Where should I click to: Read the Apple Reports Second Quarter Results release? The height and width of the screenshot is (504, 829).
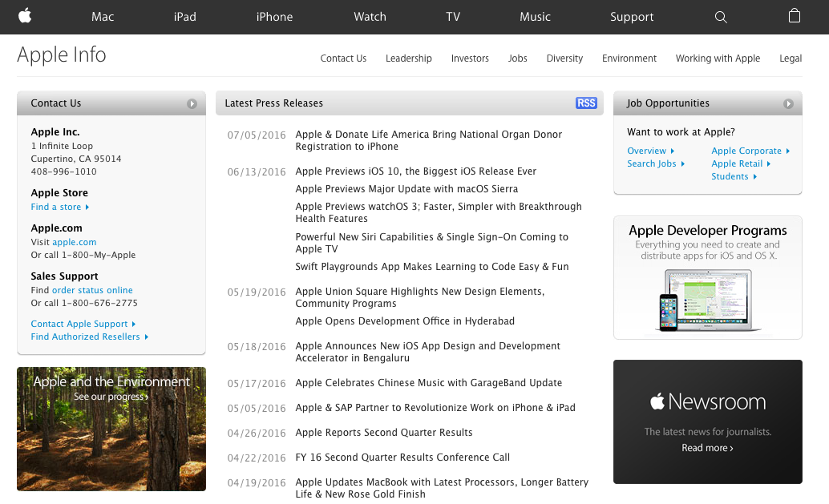pyautogui.click(x=383, y=433)
